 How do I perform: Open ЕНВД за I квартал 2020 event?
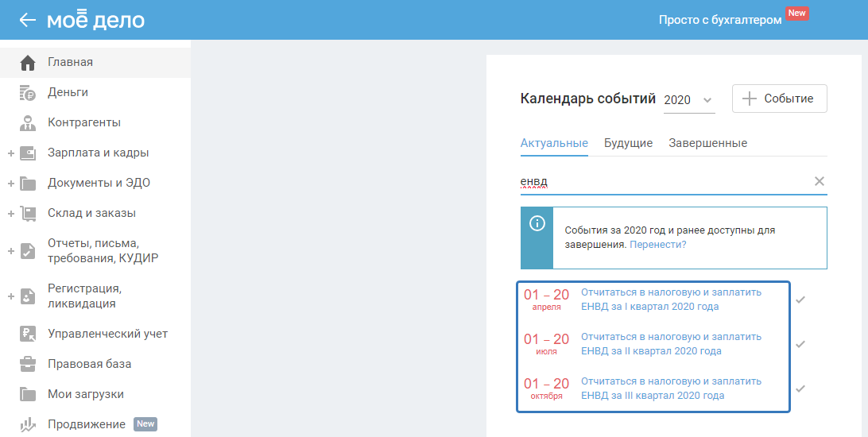(672, 300)
